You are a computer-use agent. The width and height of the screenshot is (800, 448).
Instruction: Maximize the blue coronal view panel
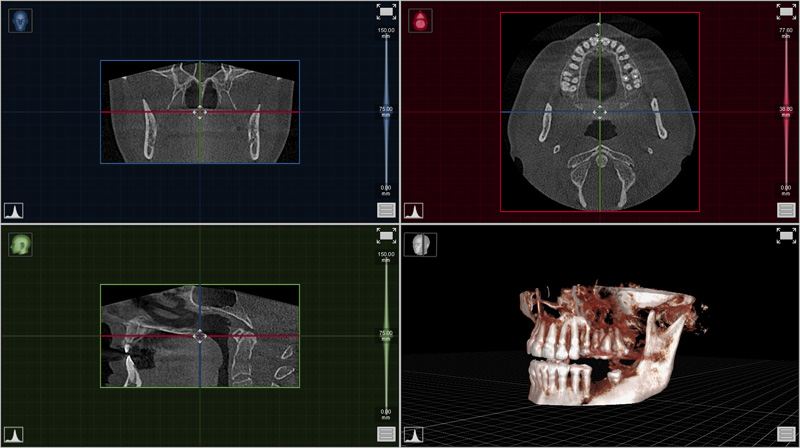pyautogui.click(x=386, y=12)
